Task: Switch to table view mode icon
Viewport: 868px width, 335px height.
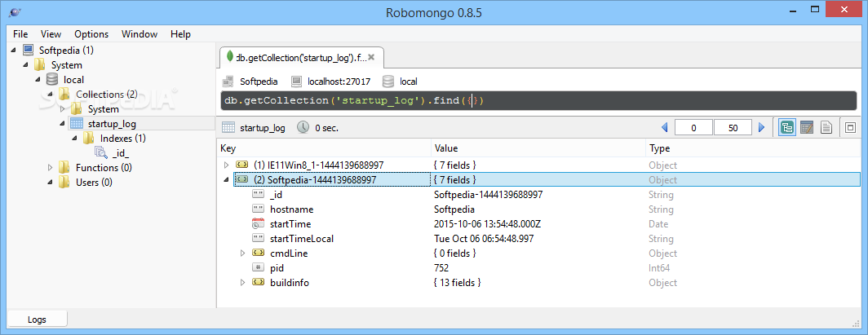Action: 807,128
